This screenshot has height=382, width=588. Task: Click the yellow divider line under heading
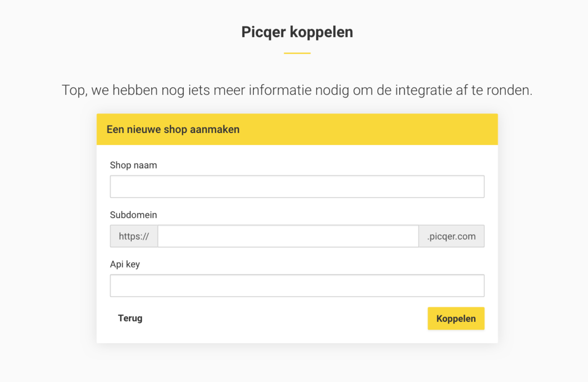pos(297,53)
